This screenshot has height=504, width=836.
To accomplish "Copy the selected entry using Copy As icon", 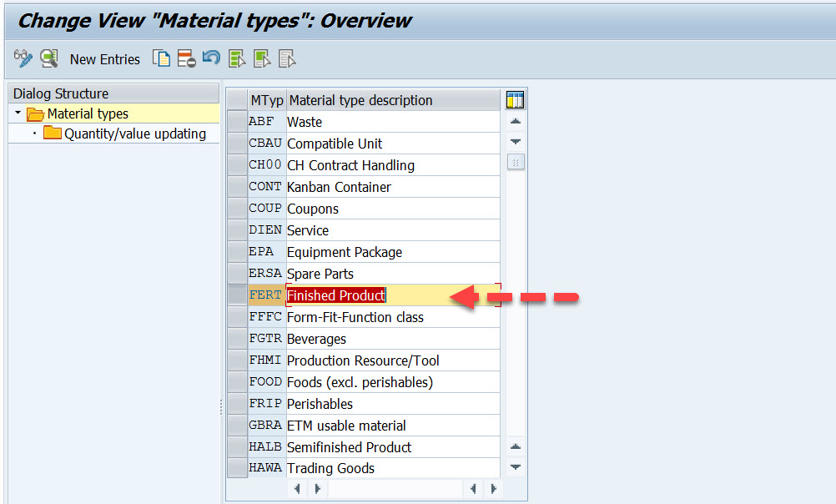I will tap(161, 58).
